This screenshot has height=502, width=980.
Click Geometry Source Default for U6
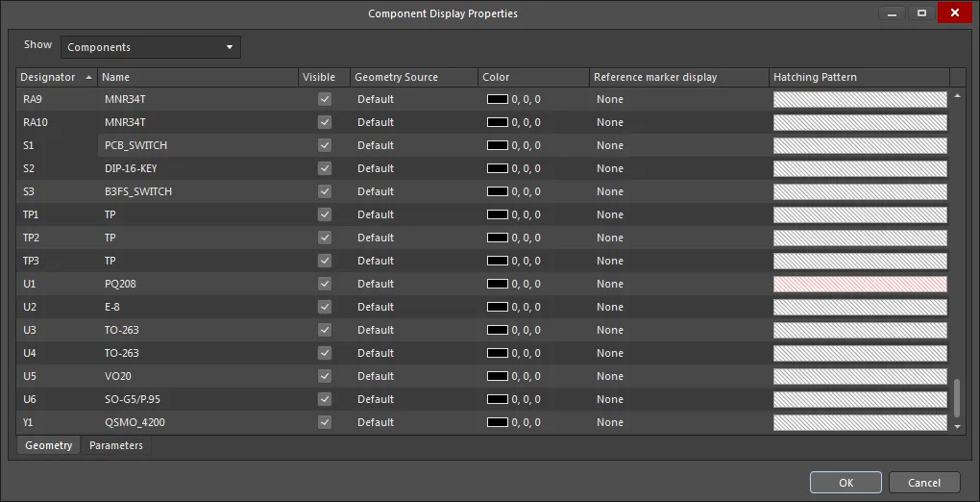coord(414,399)
